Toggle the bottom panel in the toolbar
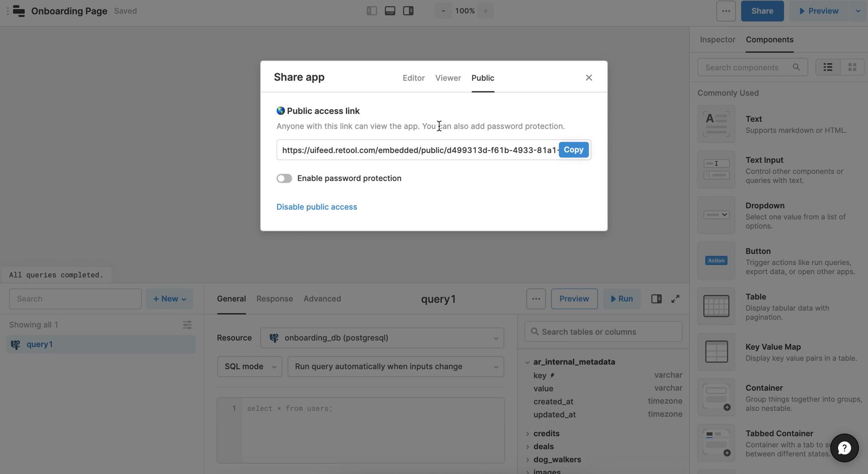 pos(390,10)
